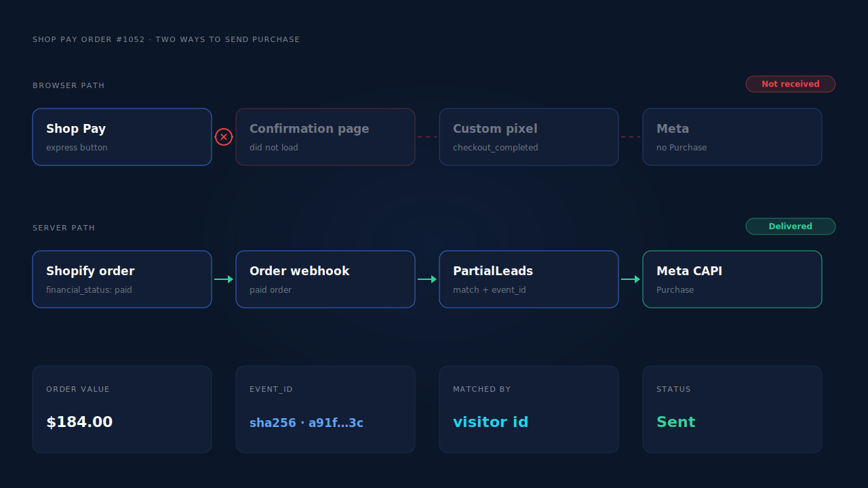Click the BROWSER PATH section label

[68, 85]
